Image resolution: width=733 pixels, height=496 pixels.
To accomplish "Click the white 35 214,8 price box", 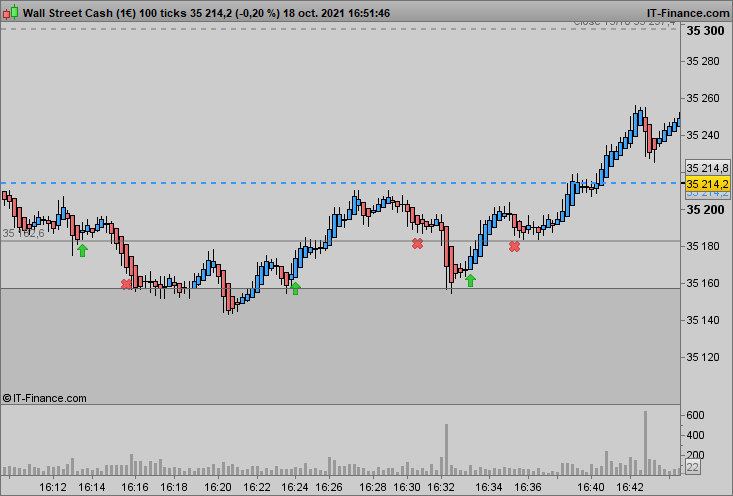I will tap(707, 168).
